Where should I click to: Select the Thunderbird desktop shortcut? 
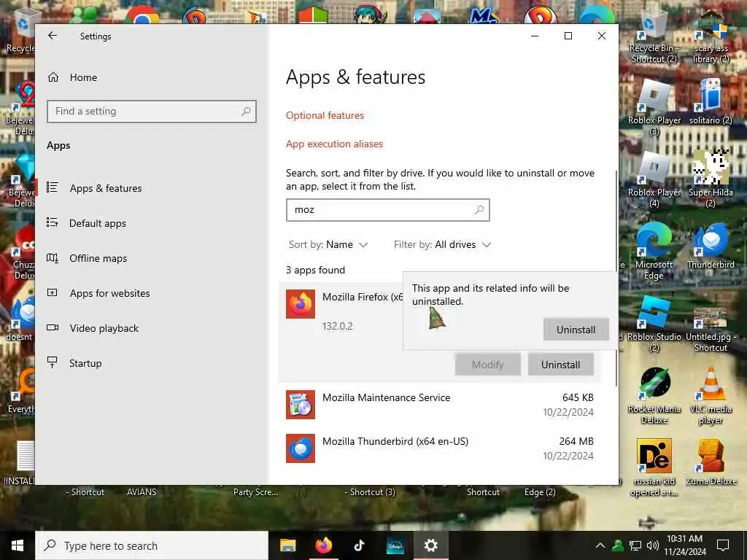[x=711, y=246]
